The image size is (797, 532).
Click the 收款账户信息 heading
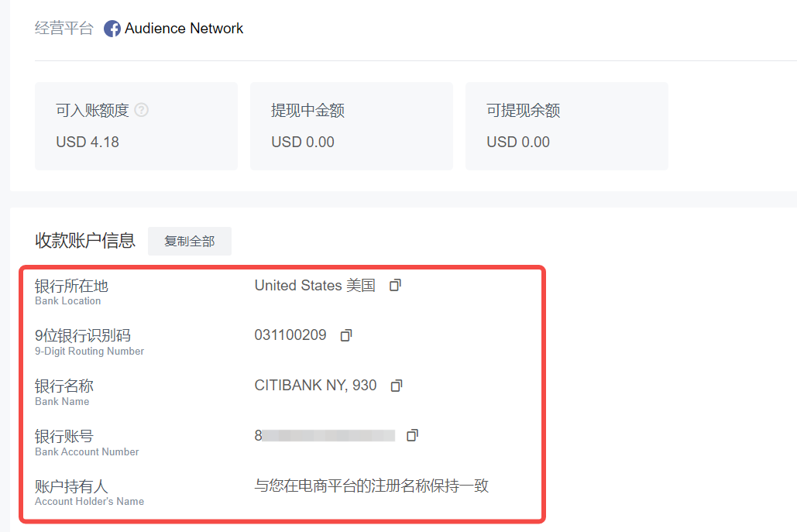[x=85, y=240]
